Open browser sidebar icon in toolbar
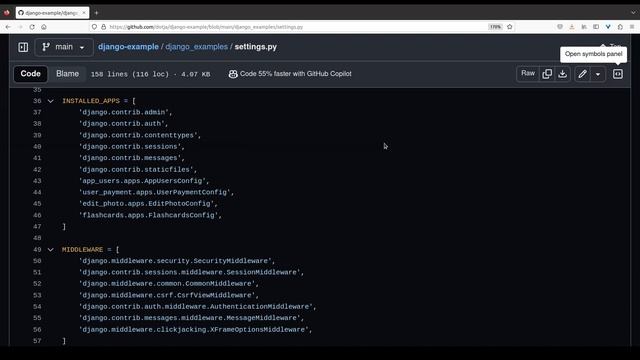The height and width of the screenshot is (360, 640). point(596,27)
